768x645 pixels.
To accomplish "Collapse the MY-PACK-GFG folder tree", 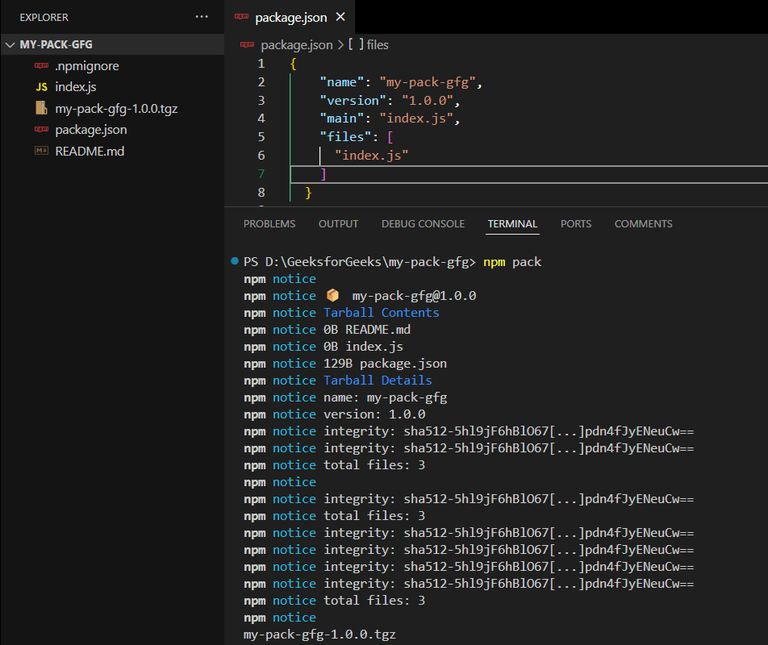I will pos(11,45).
